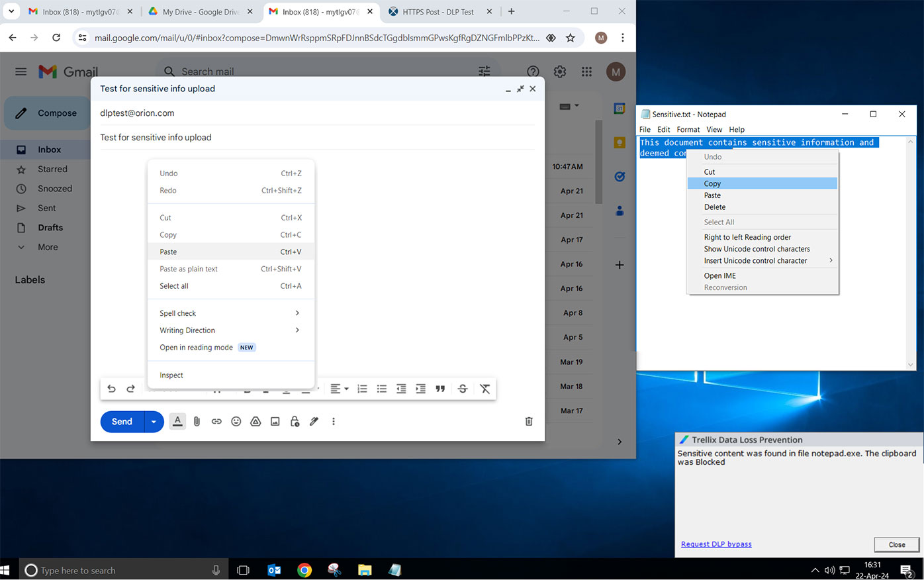The image size is (924, 580).
Task: Click the remove formatting icon
Action: pyautogui.click(x=485, y=389)
